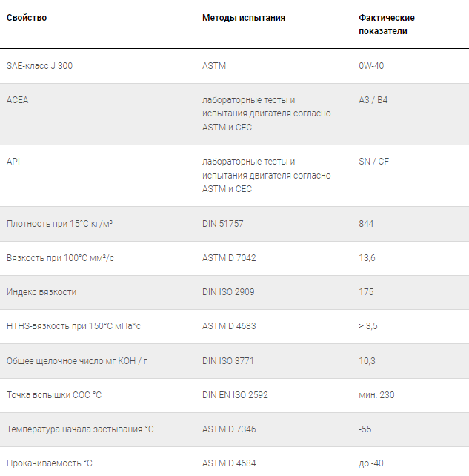Select the "Фактические показатели" column header
The image size is (469, 476).
point(386,24)
